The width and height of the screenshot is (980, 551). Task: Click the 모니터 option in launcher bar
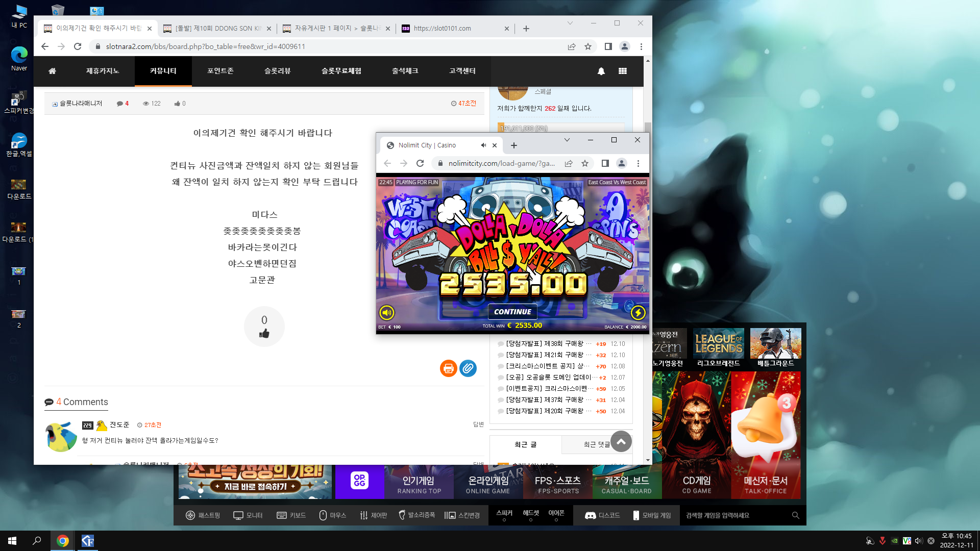pos(248,515)
